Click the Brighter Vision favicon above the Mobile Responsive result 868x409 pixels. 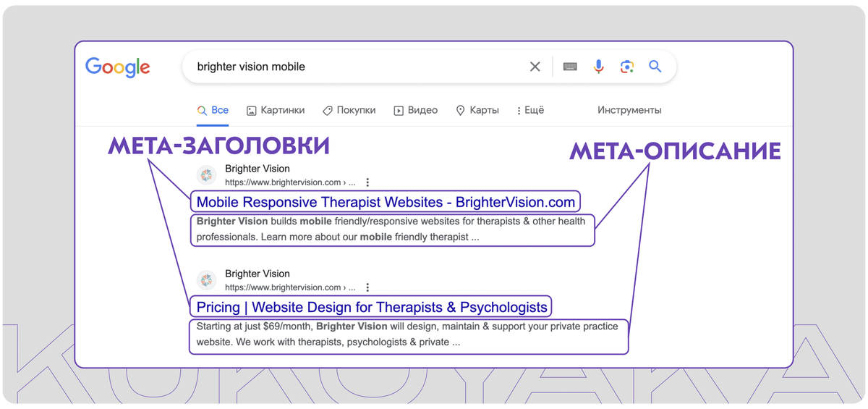(x=207, y=175)
